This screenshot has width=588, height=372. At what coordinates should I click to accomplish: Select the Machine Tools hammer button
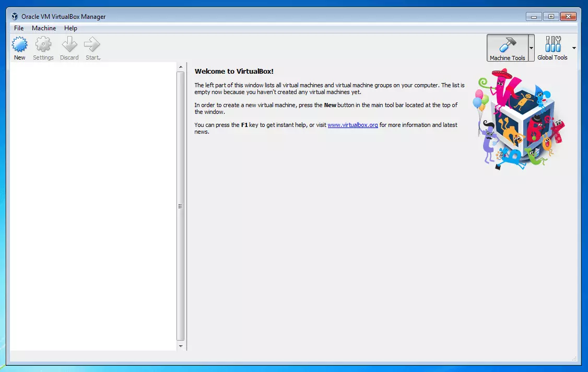pyautogui.click(x=508, y=48)
